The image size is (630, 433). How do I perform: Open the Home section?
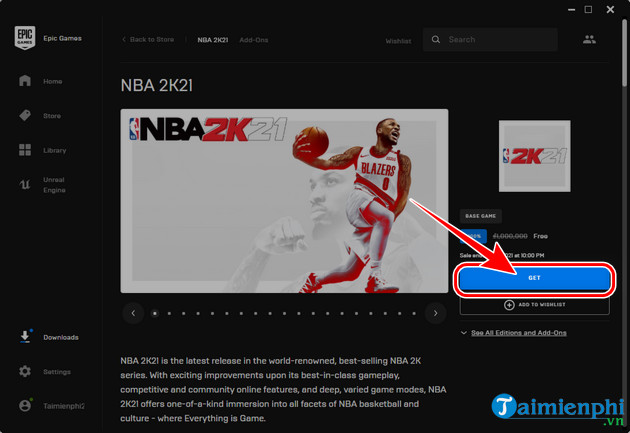40,81
